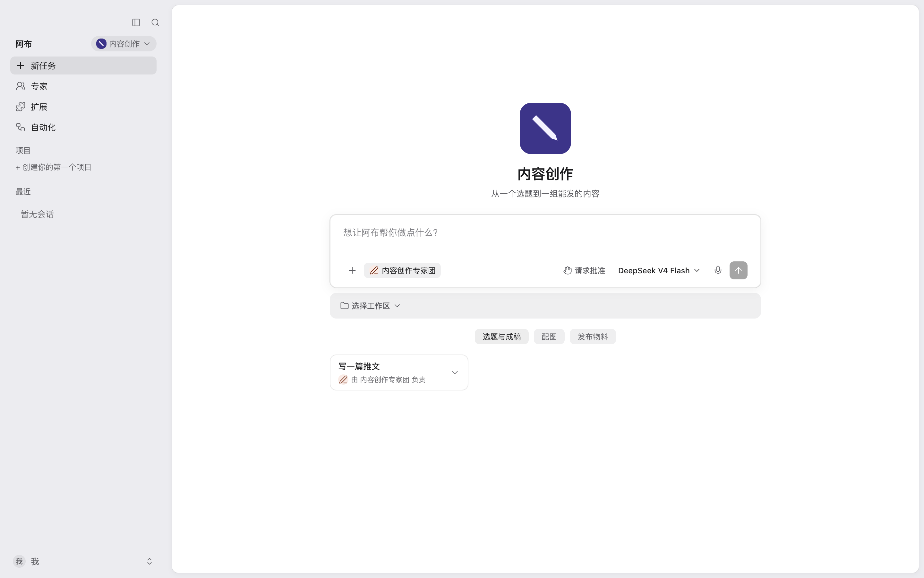Expand the 写一篇推文 card chevron

click(455, 372)
